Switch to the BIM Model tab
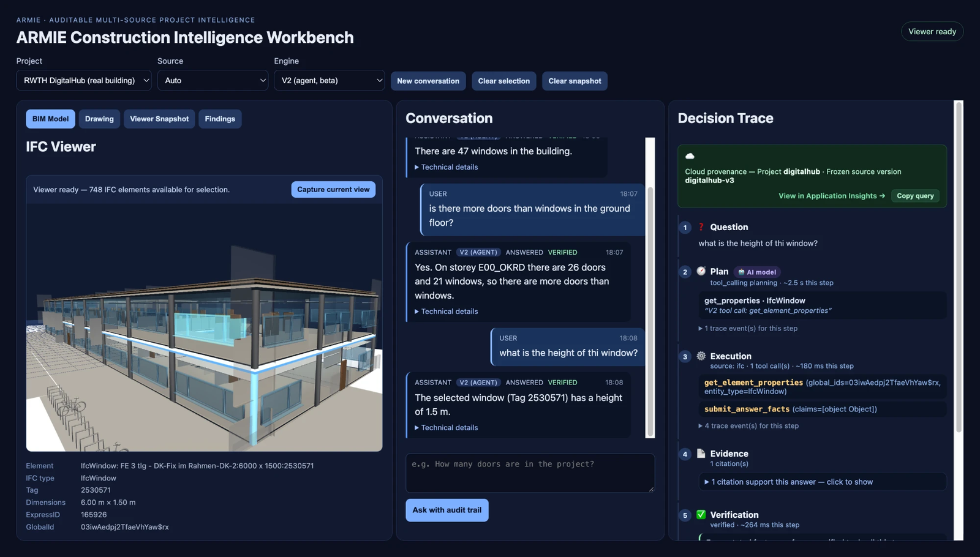 [x=50, y=119]
